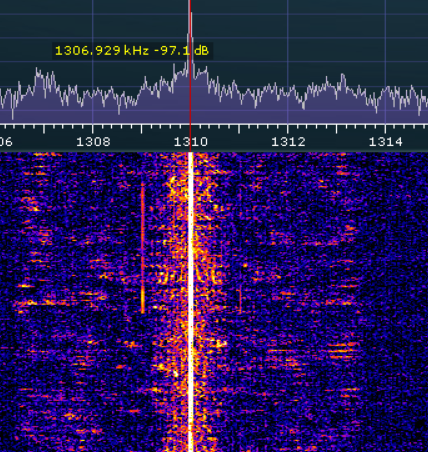Click the yellow 1306.929 kHz -97.1 dB readout
The height and width of the screenshot is (452, 428).
132,51
